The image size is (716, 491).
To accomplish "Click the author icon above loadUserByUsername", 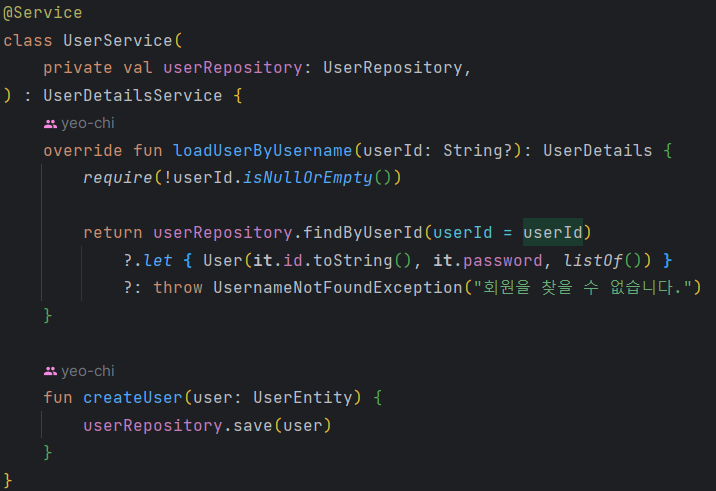I will click(x=50, y=124).
